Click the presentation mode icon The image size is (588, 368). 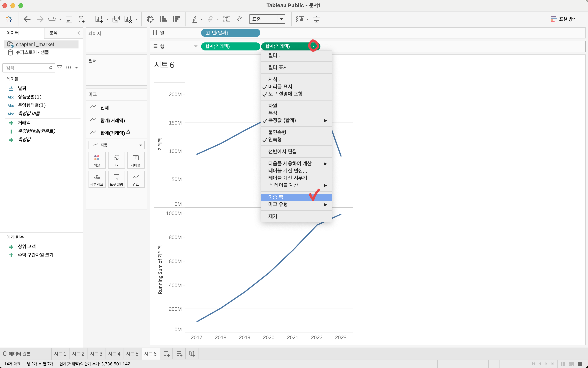pyautogui.click(x=316, y=19)
